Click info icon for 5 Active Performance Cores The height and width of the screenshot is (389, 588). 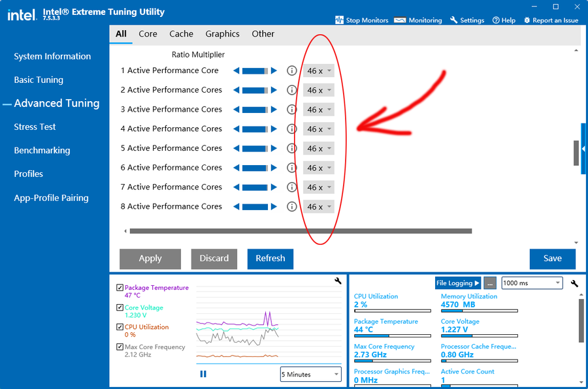pyautogui.click(x=292, y=148)
